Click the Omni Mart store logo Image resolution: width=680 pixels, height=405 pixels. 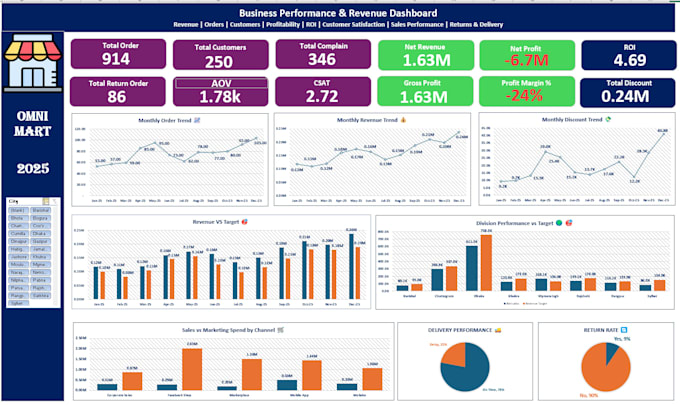pos(33,62)
